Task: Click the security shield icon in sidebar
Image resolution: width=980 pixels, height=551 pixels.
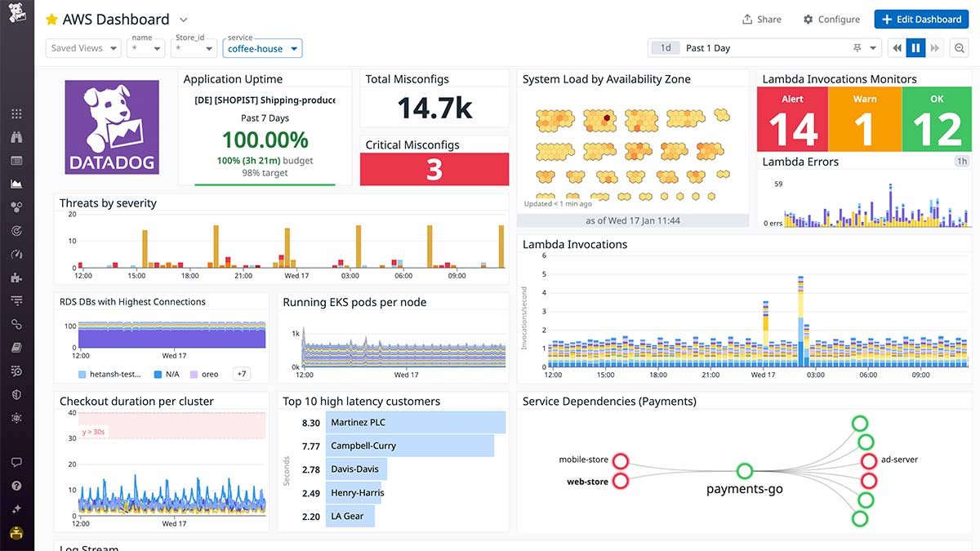Action: 17,393
